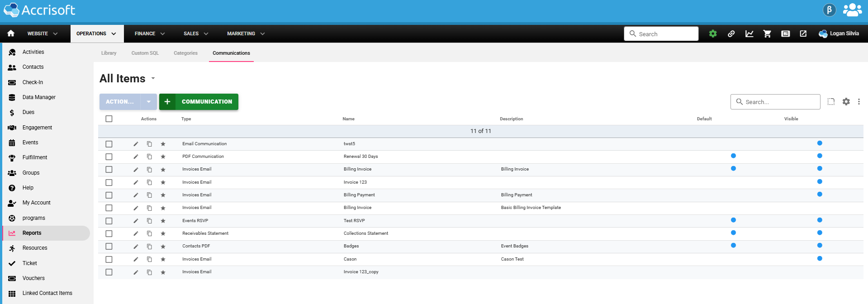Viewport: 868px width, 304px height.
Task: Expand the Finance menu
Action: pyautogui.click(x=149, y=34)
